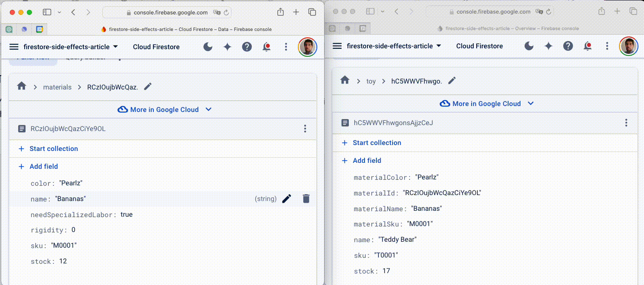Select name "Teddy Bear" field

point(485,240)
